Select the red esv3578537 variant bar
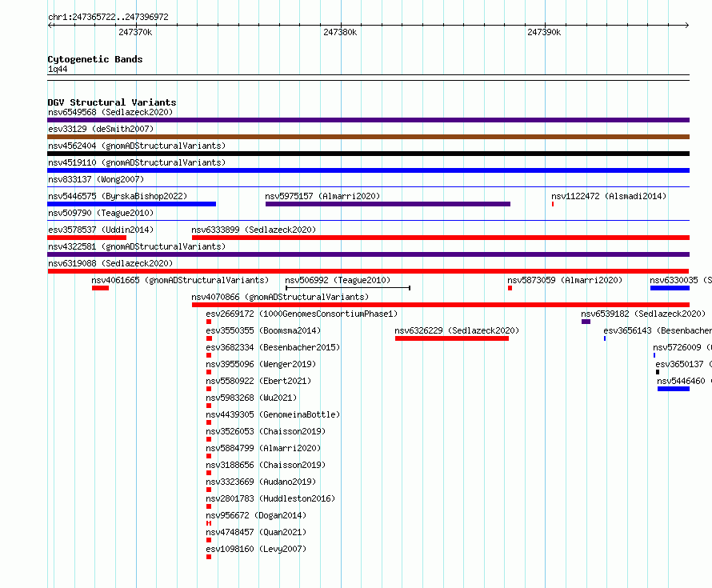The image size is (712, 588). click(86, 238)
